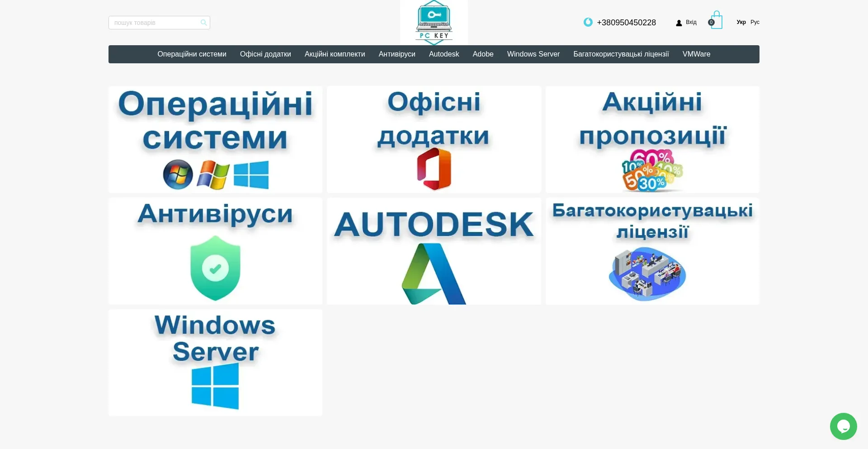
Task: Click the PC KEY logo
Action: [x=434, y=23]
